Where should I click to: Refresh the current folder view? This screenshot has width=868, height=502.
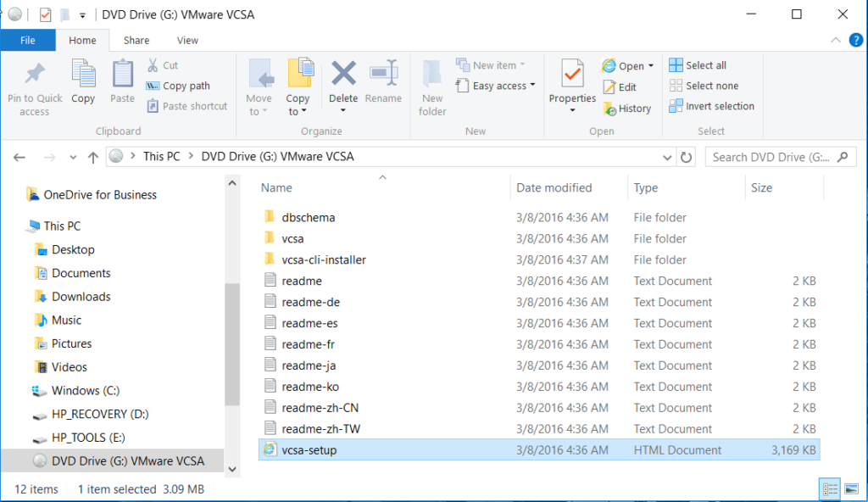(x=687, y=158)
